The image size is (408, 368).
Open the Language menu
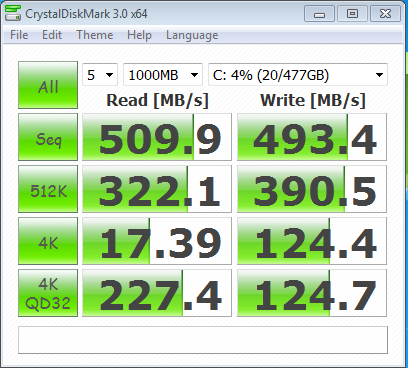[x=192, y=35]
